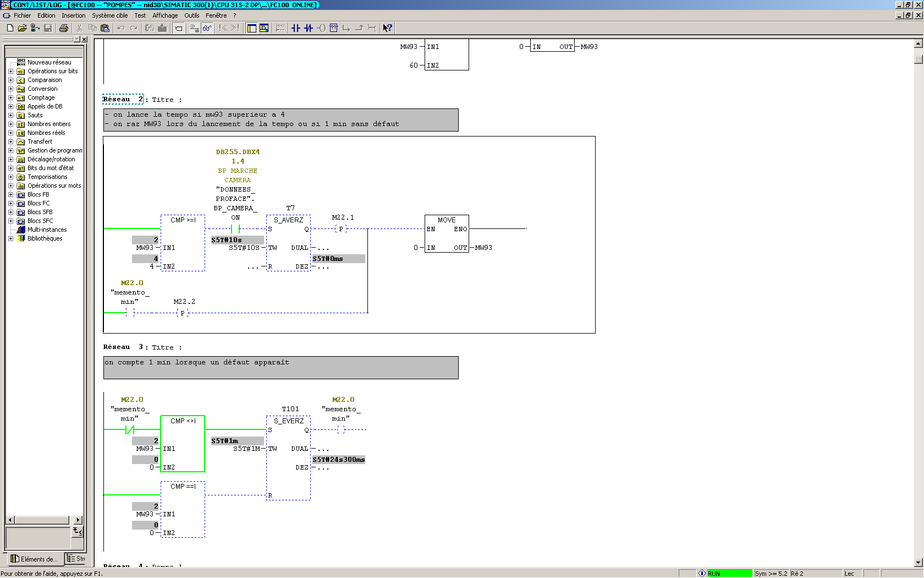Expand the Blocs FC tree node

click(x=10, y=203)
